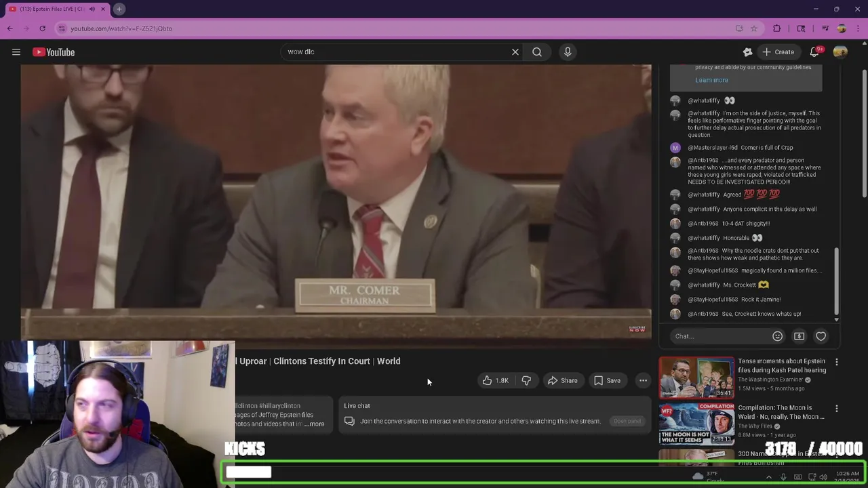Click chat message 'Comer is full of Crap'
This screenshot has height=488, width=868.
coord(767,148)
